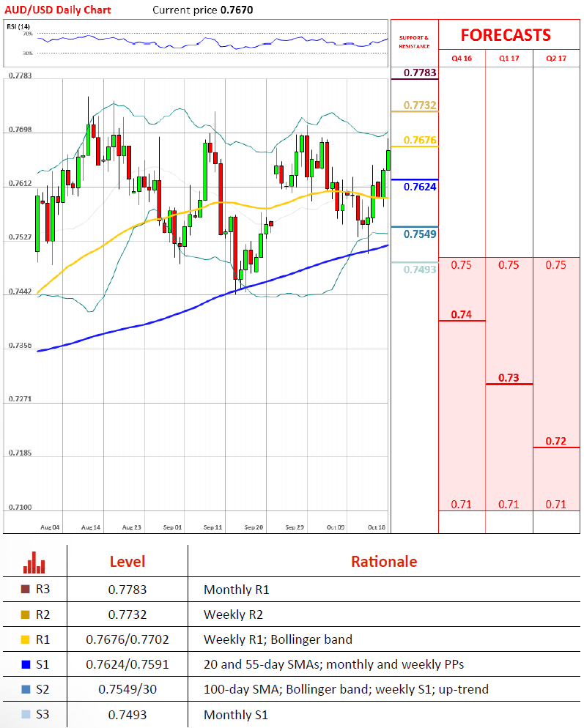Click the S2 row label
The image size is (584, 728).
point(42,689)
